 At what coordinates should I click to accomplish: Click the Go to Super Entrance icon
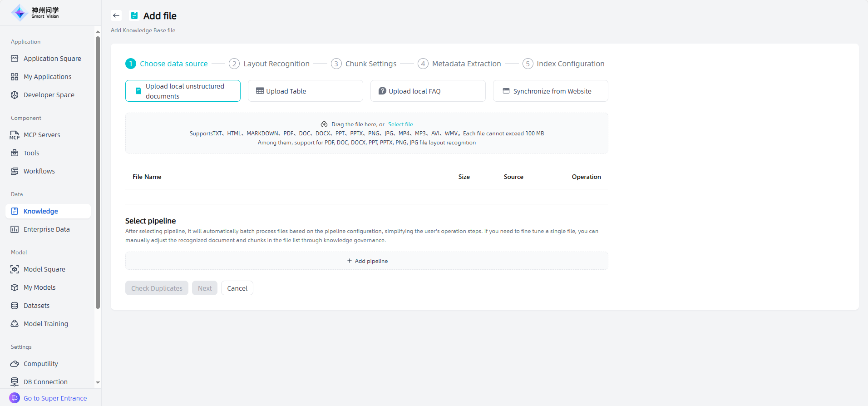click(15, 398)
